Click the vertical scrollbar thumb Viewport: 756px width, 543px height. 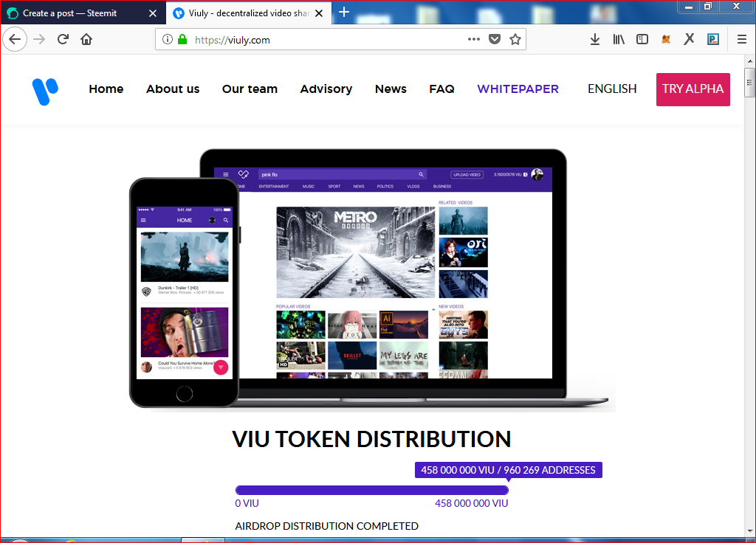750,83
